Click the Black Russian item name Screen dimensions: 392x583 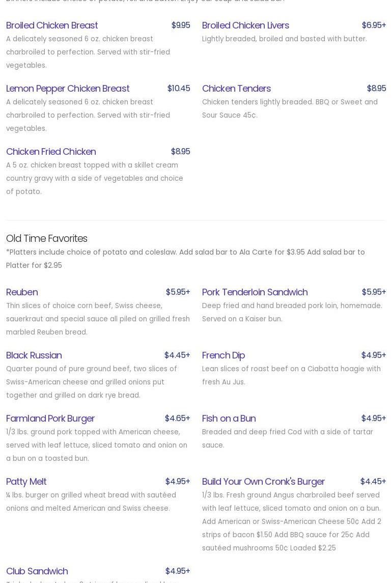point(34,355)
